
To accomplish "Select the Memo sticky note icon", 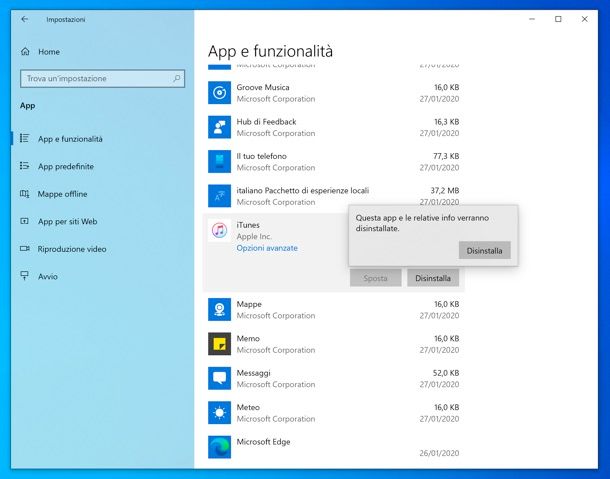I will click(219, 344).
